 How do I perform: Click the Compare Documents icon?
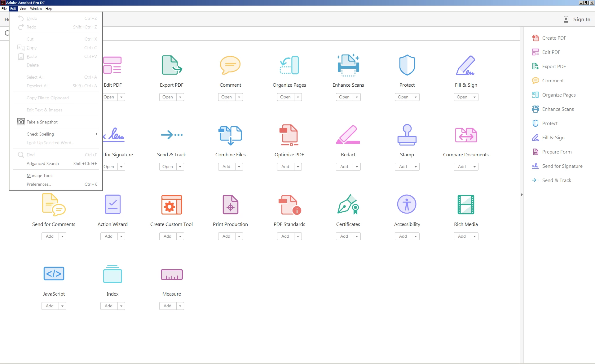click(x=466, y=135)
